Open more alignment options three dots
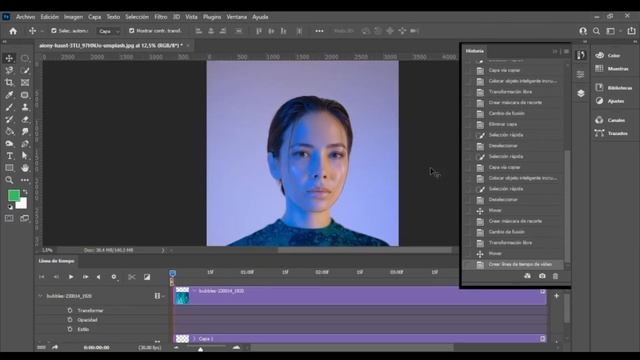The image size is (640, 360). (x=319, y=31)
